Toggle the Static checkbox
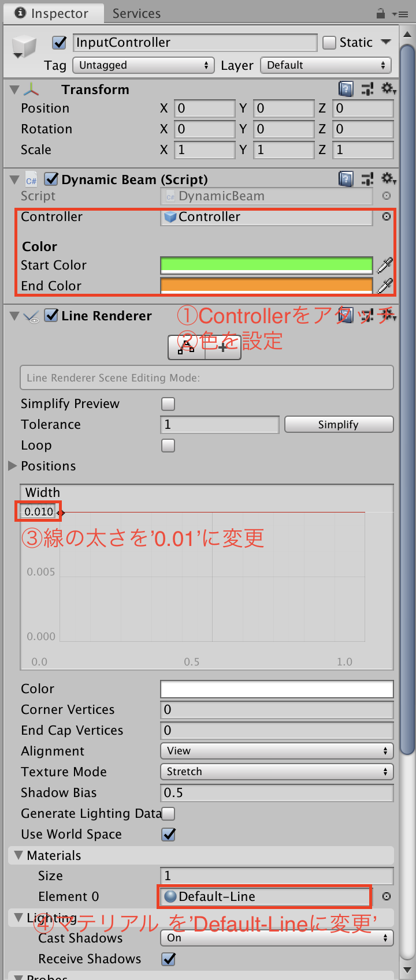Viewport: 416px width, 980px height. (x=329, y=42)
